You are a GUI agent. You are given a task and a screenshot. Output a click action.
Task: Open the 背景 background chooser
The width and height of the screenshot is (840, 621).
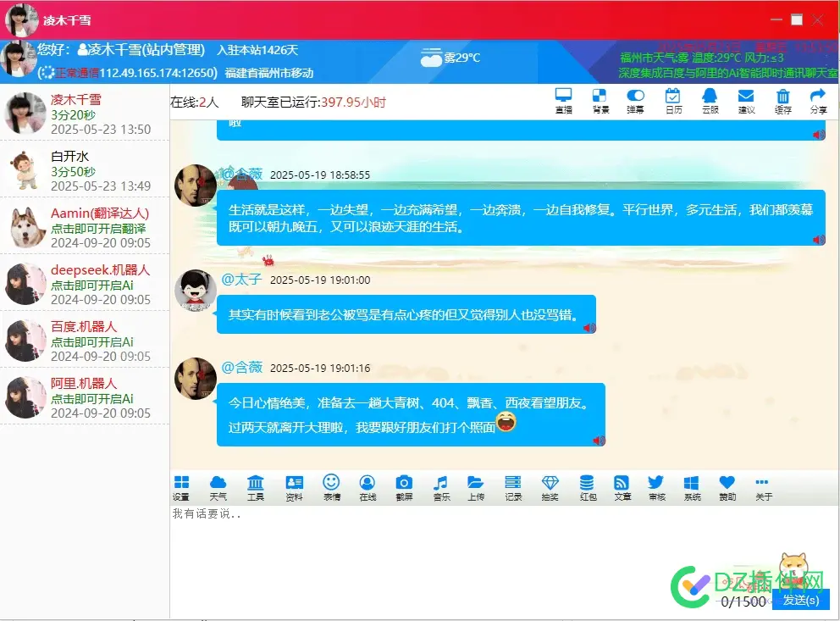pos(600,101)
